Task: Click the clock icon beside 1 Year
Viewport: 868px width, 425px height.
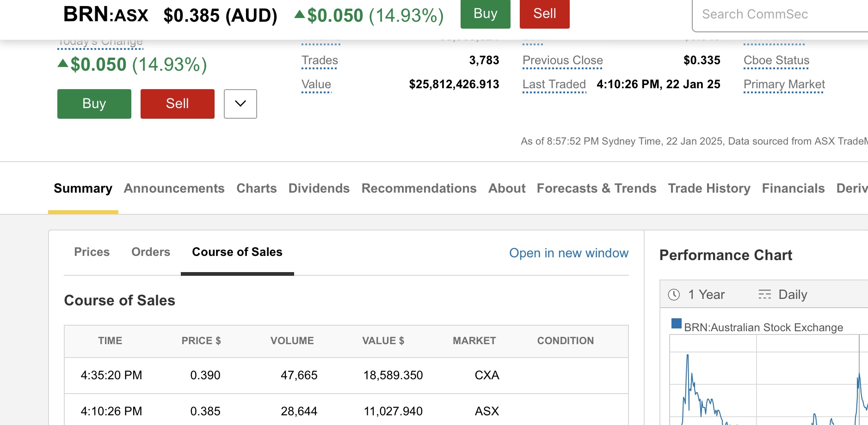Action: click(674, 295)
